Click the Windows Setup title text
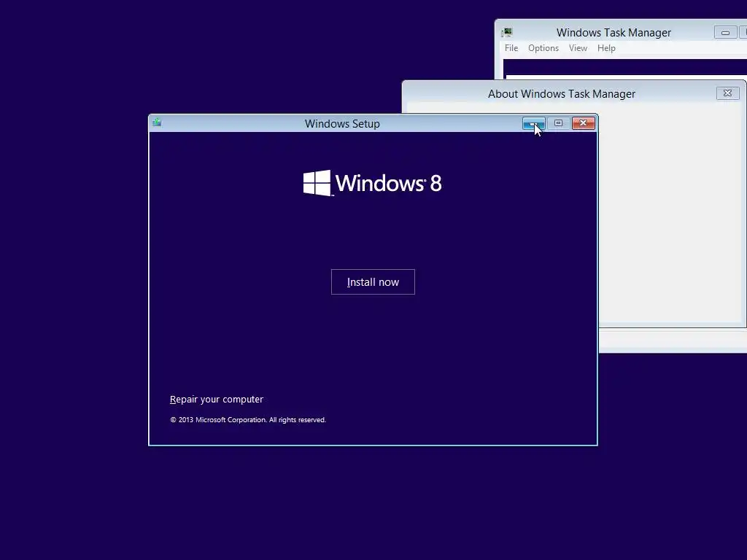The height and width of the screenshot is (560, 747). click(x=342, y=124)
